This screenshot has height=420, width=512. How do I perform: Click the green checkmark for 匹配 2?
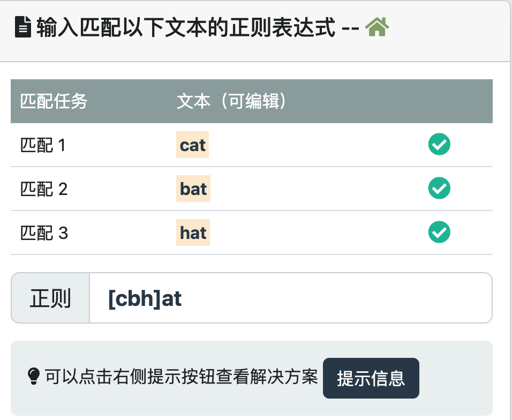(439, 188)
